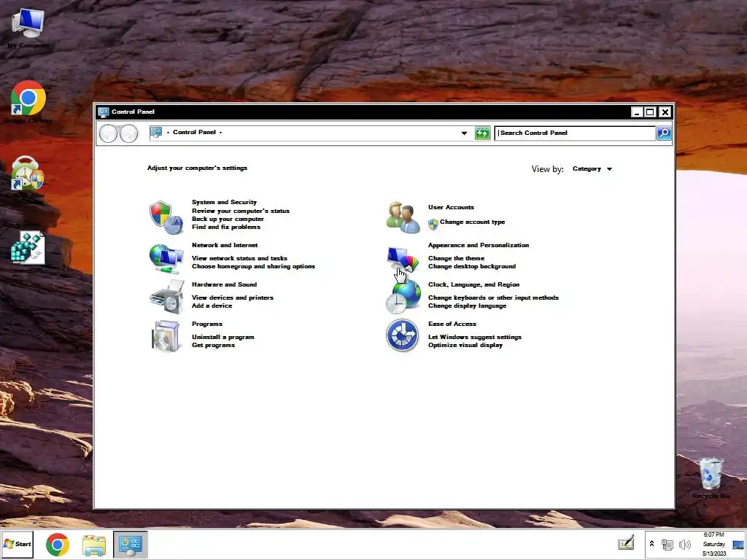Click Get programs link

213,345
